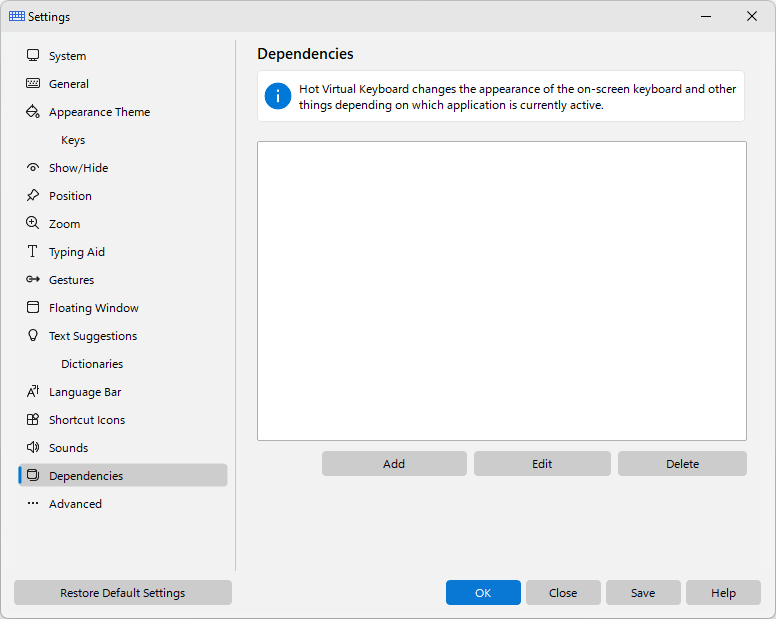Click the Text Suggestions lightbulb icon
The height and width of the screenshot is (619, 776).
(33, 335)
